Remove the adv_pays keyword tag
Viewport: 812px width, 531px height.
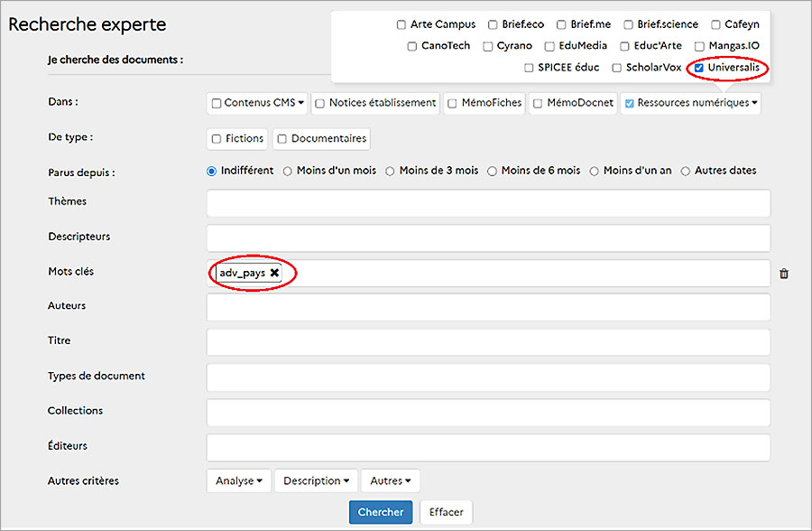coord(274,273)
